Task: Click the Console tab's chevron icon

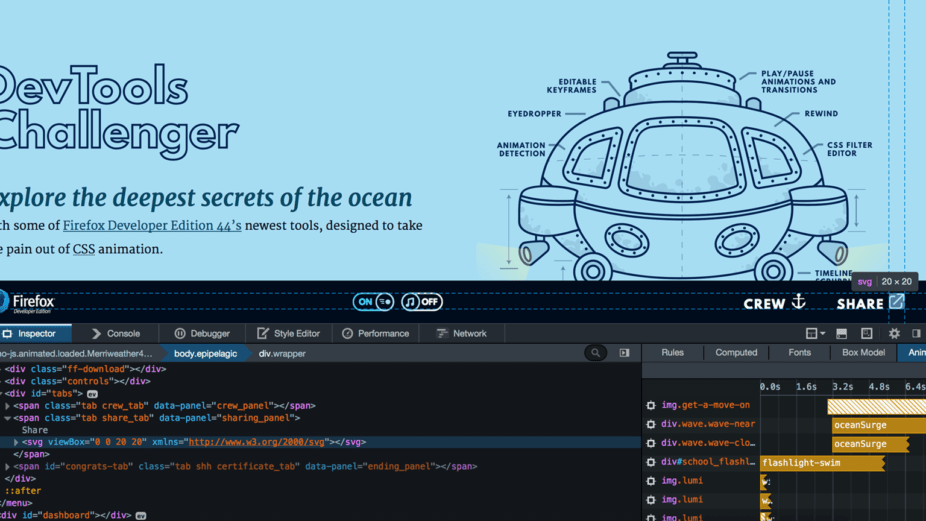Action: tap(96, 334)
